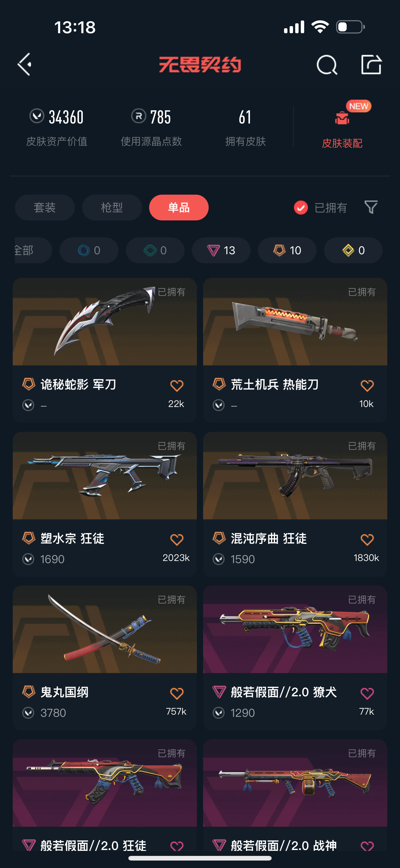The width and height of the screenshot is (400, 868).
Task: Open the filter funnel icon
Action: [x=371, y=207]
